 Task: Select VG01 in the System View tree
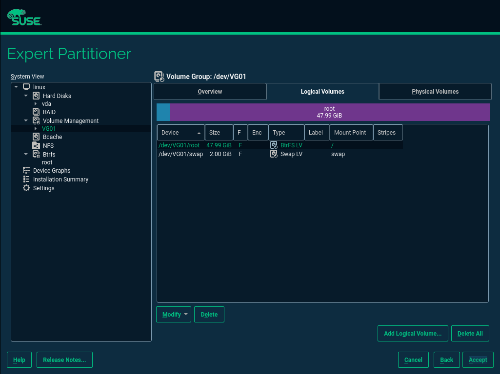tap(49, 128)
